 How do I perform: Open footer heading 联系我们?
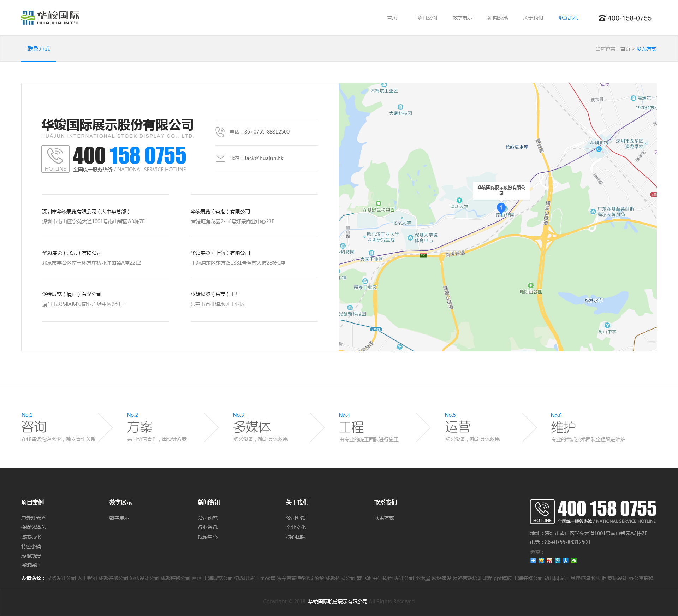click(386, 502)
